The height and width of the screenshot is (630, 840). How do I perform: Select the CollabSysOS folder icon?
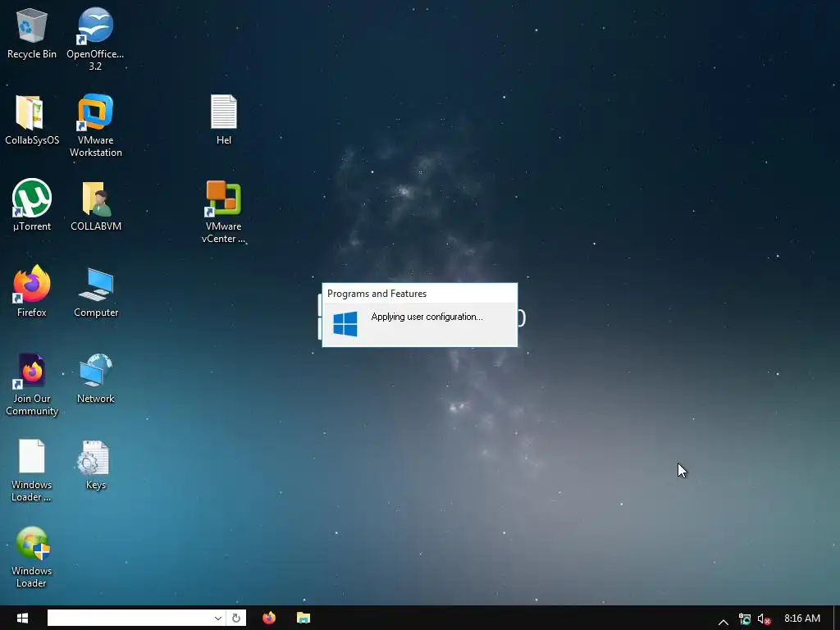32,120
